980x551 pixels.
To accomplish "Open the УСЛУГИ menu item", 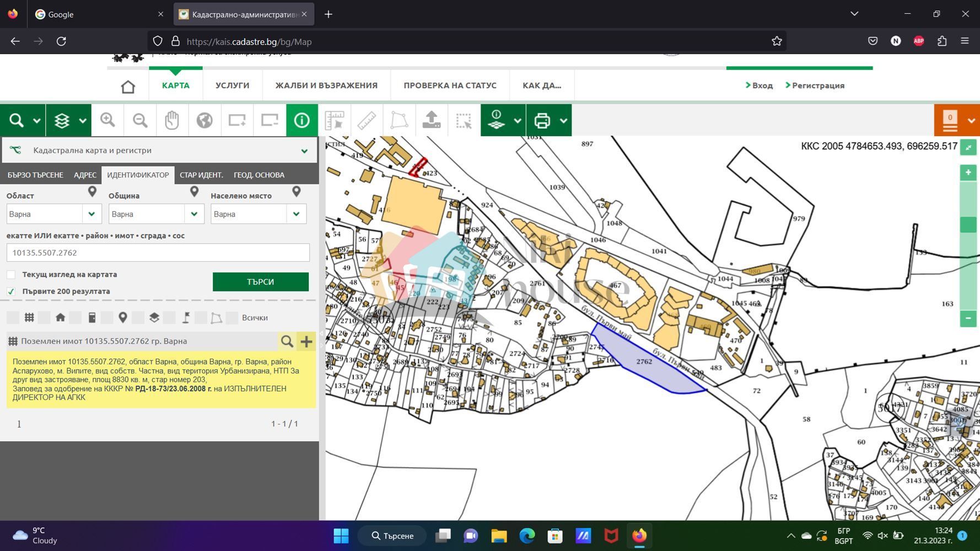I will (x=232, y=85).
